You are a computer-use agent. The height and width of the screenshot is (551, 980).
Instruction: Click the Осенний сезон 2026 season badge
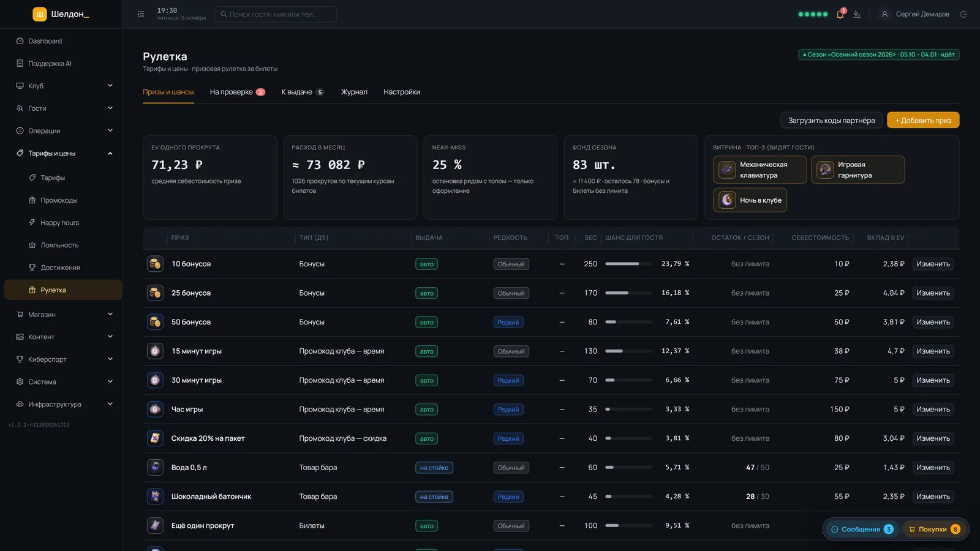click(x=878, y=54)
